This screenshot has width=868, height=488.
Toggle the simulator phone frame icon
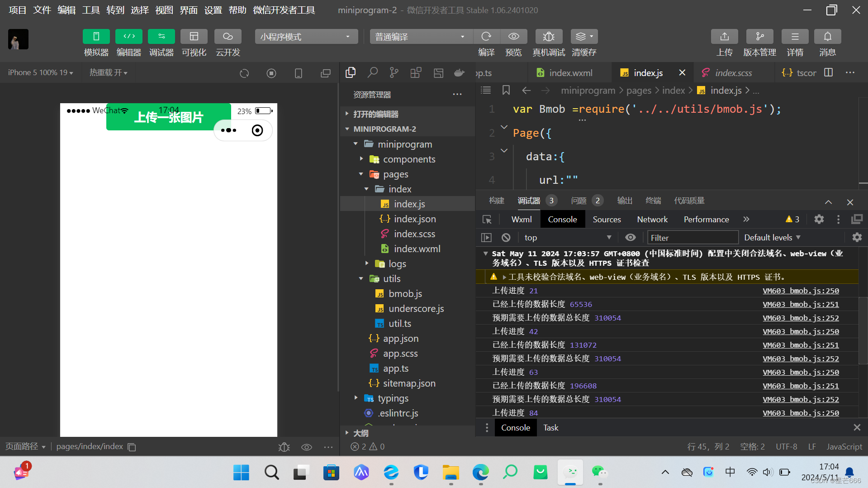click(x=299, y=73)
